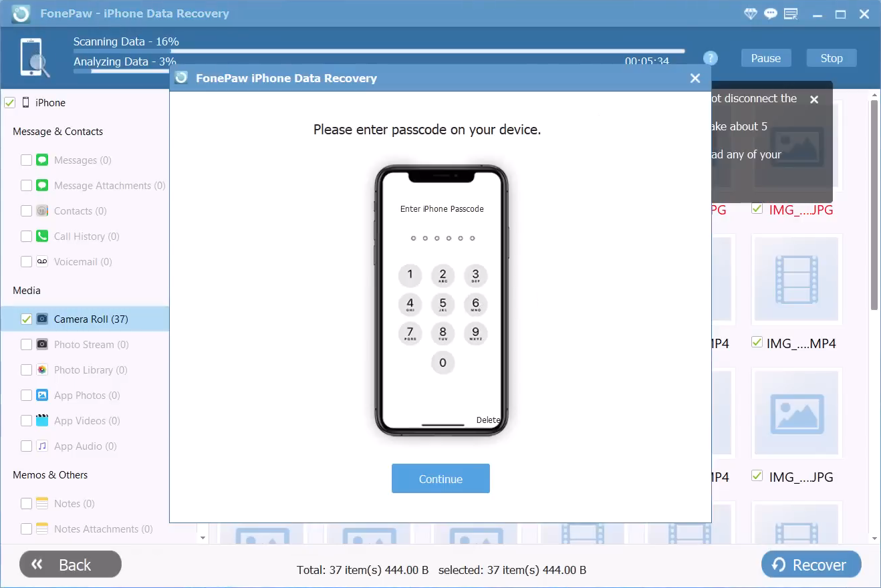Image resolution: width=881 pixels, height=588 pixels.
Task: Click the Contacts icon in sidebar
Action: [x=42, y=211]
